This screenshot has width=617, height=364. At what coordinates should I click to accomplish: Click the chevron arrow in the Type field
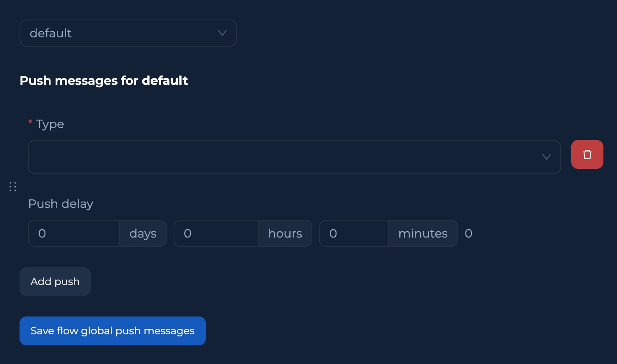pos(546,157)
